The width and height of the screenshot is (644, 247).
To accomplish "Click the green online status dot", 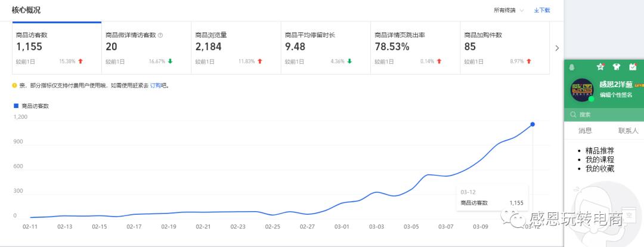I will 591,99.
